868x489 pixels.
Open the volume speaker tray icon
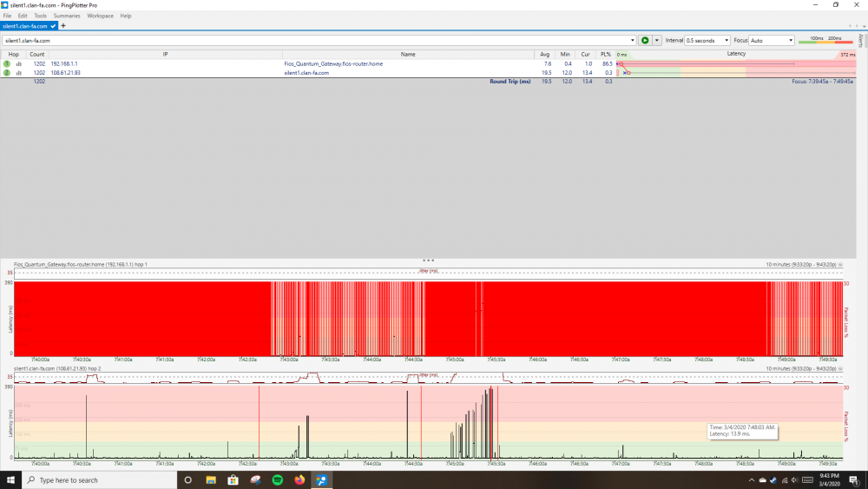795,480
